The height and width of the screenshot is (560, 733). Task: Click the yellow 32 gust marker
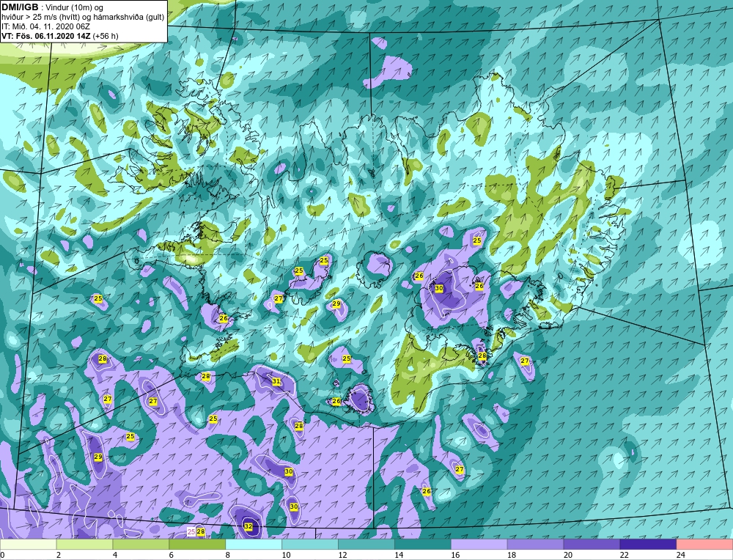(248, 527)
